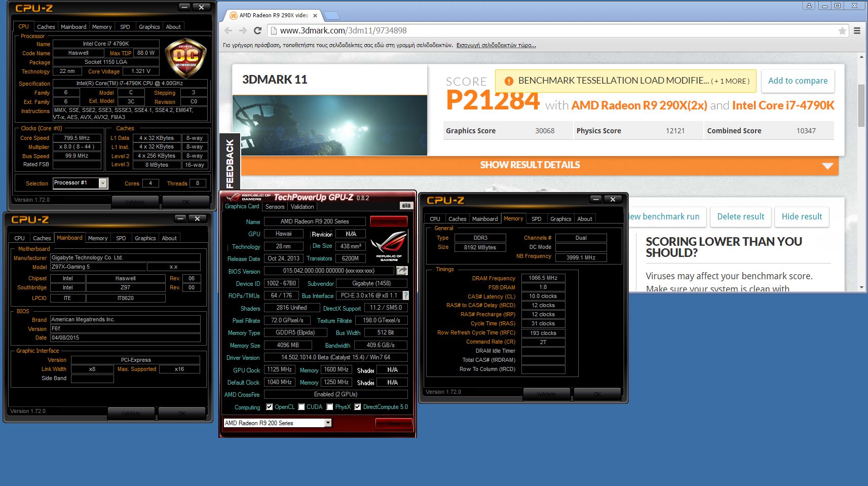Open Memory tab in top CPU-Z window
The height and width of the screenshot is (486, 868).
[x=102, y=27]
